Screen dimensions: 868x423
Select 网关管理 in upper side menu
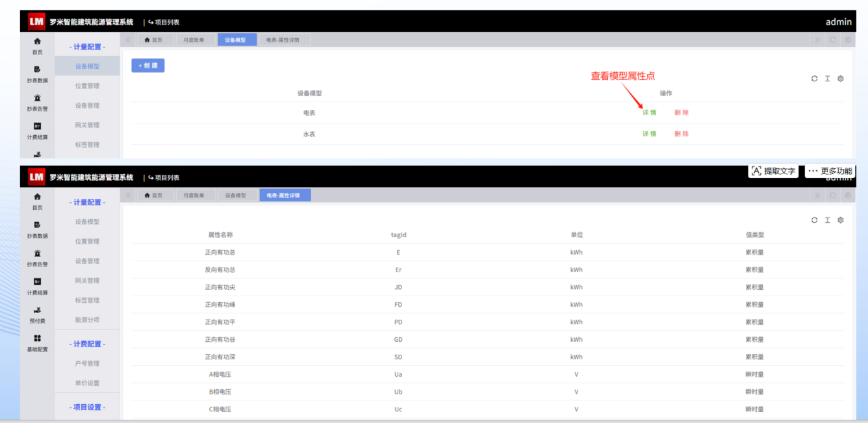[x=87, y=125]
